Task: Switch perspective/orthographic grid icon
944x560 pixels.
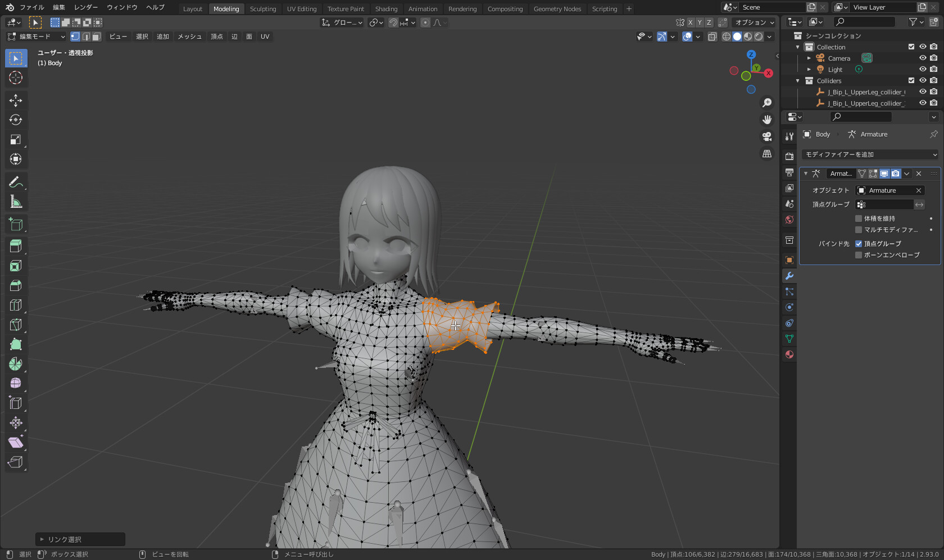Action: click(x=767, y=153)
